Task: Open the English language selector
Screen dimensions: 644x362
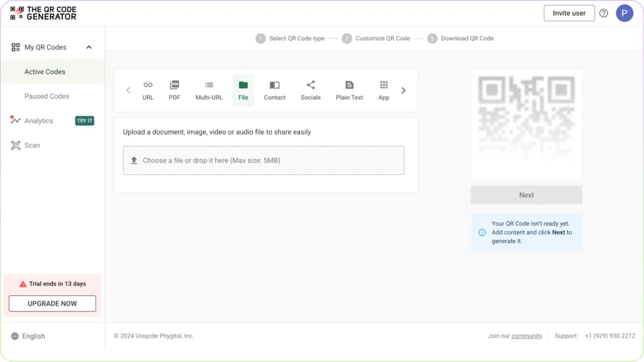Action: pyautogui.click(x=33, y=336)
